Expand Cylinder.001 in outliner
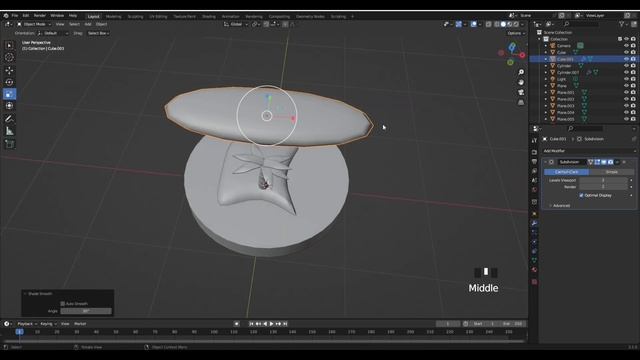The image size is (640, 360). pyautogui.click(x=546, y=73)
